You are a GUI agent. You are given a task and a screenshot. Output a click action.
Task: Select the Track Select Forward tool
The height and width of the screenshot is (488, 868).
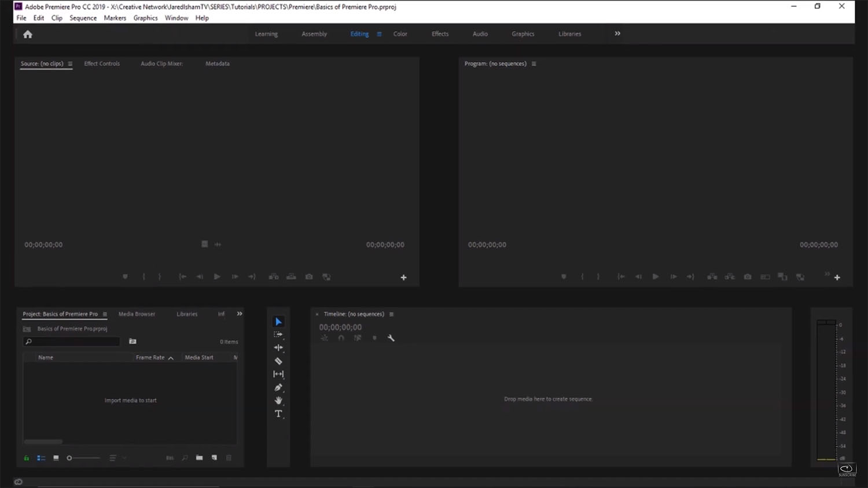pos(278,334)
